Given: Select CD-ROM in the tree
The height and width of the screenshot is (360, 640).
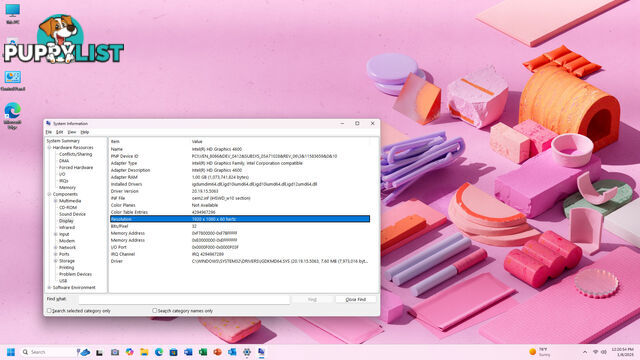Looking at the screenshot, I should [68, 207].
